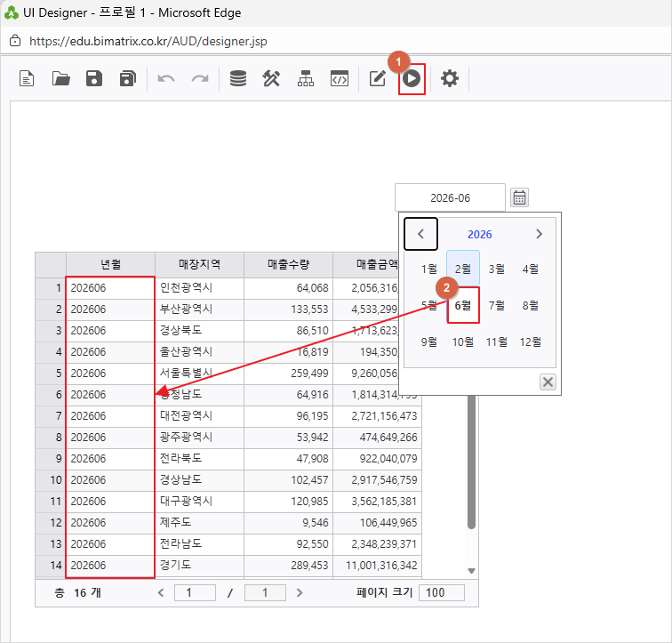Viewport: 672px width, 643px height.
Task: Select 6월 in the month picker
Action: point(463,305)
